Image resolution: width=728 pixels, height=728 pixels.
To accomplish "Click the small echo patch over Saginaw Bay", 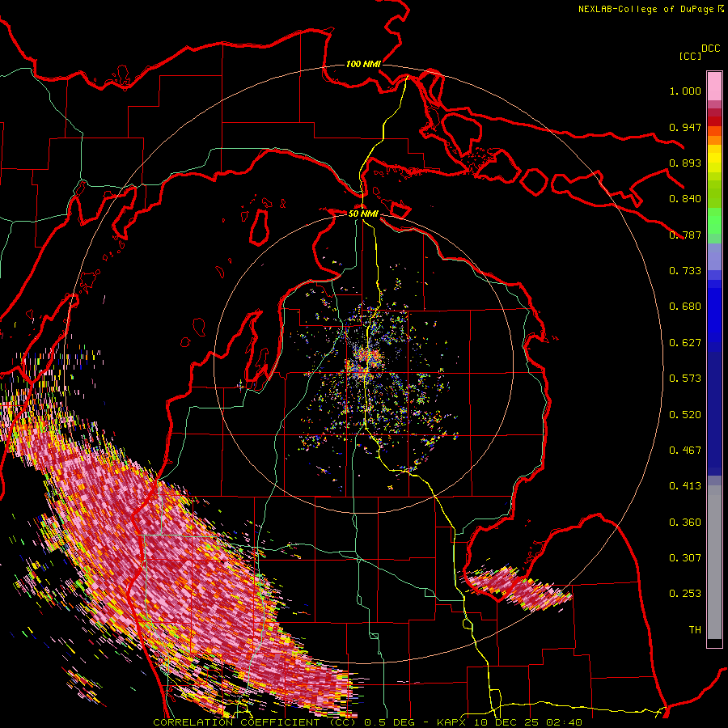I will (x=518, y=587).
